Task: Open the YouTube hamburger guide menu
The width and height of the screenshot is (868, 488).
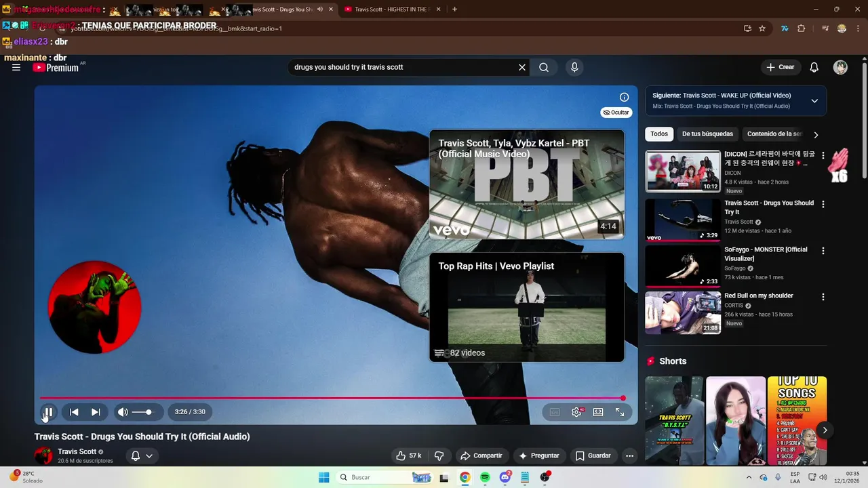Action: (x=16, y=67)
